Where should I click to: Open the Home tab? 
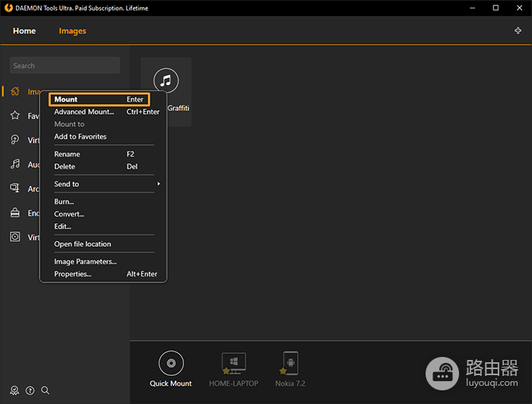(24, 31)
